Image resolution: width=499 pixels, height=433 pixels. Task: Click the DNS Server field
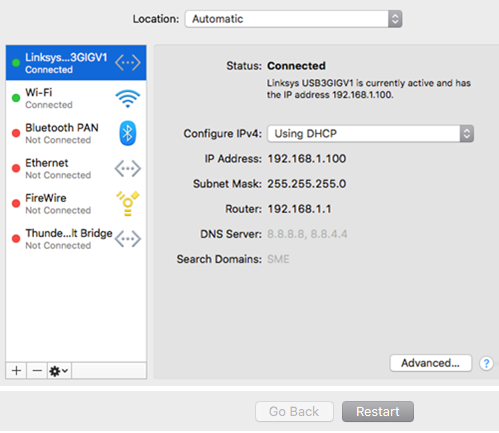pos(307,234)
